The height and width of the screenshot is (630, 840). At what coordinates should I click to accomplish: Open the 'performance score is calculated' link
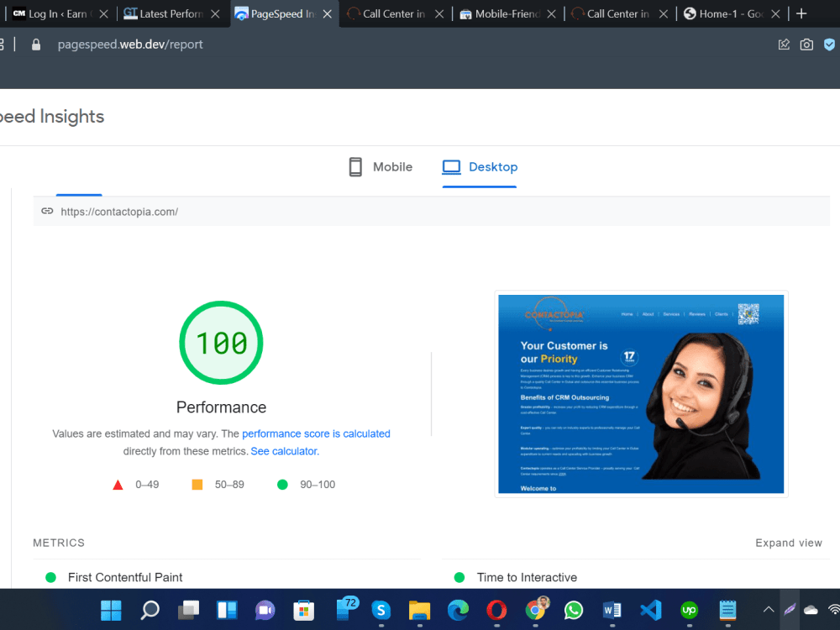[x=316, y=434]
